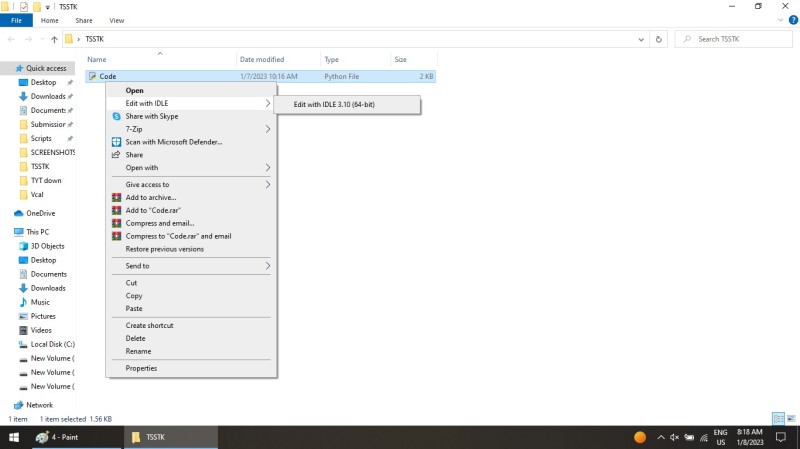Choose Create shortcut in context menu
Screen dimensions: 800x449
pyautogui.click(x=191, y=325)
